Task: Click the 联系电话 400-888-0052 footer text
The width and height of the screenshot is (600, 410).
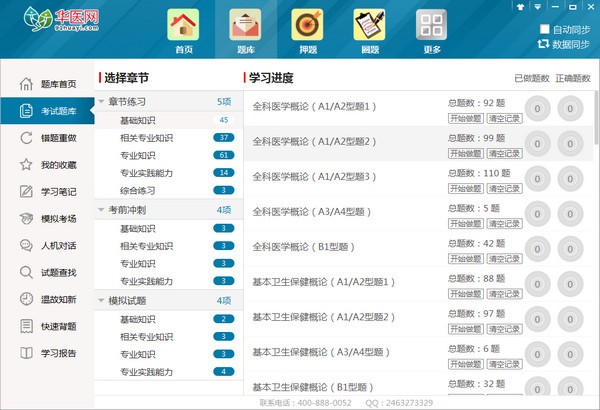Action: 305,403
